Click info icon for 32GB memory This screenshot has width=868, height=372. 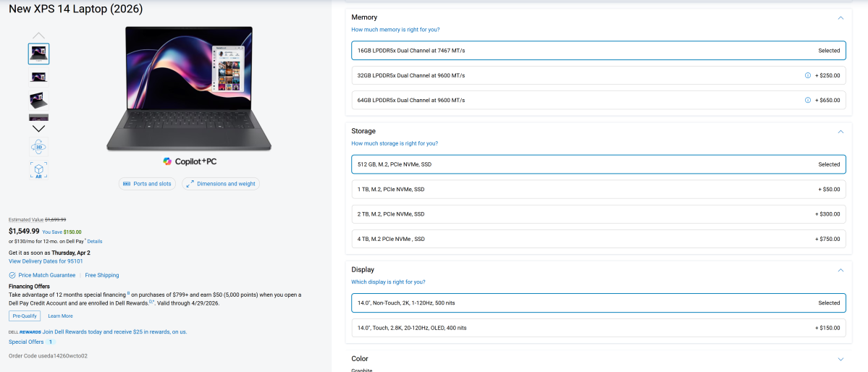tap(807, 75)
